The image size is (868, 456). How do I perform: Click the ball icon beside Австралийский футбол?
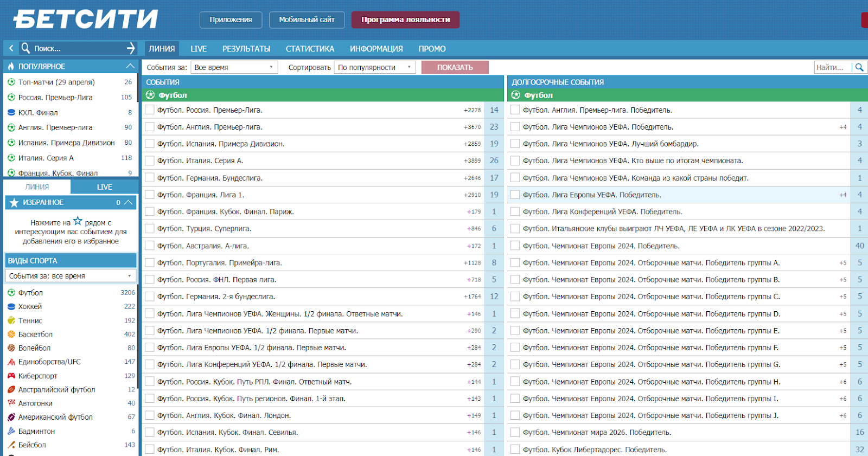click(11, 389)
